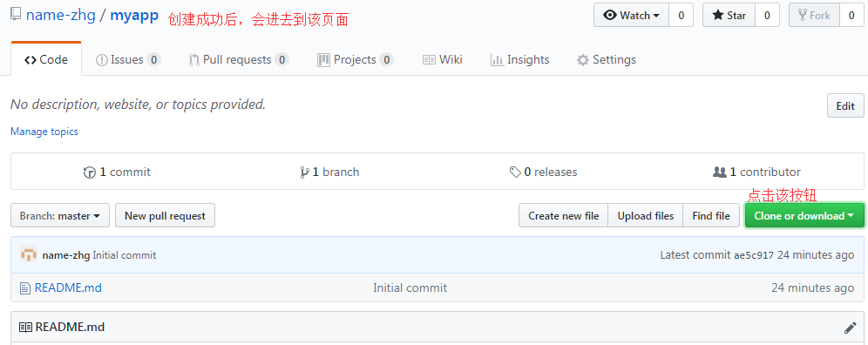Switch to the Wiki tab
This screenshot has width=868, height=345.
(443, 59)
